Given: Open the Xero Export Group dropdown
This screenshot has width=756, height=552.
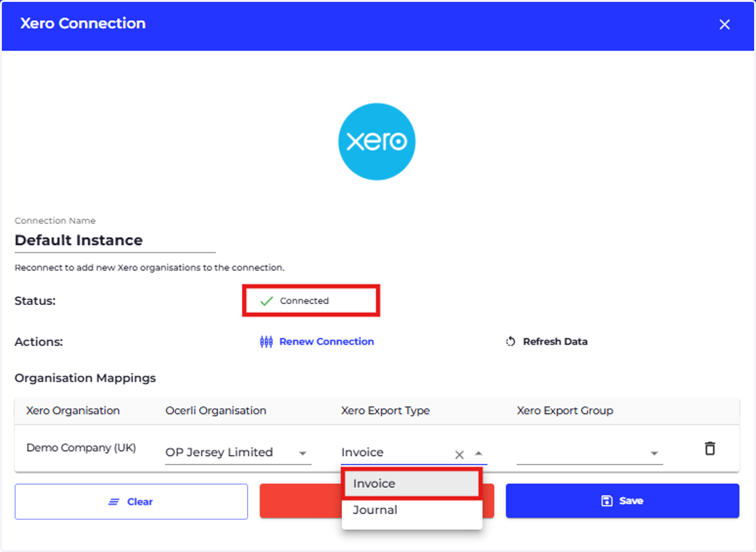Looking at the screenshot, I should 590,452.
